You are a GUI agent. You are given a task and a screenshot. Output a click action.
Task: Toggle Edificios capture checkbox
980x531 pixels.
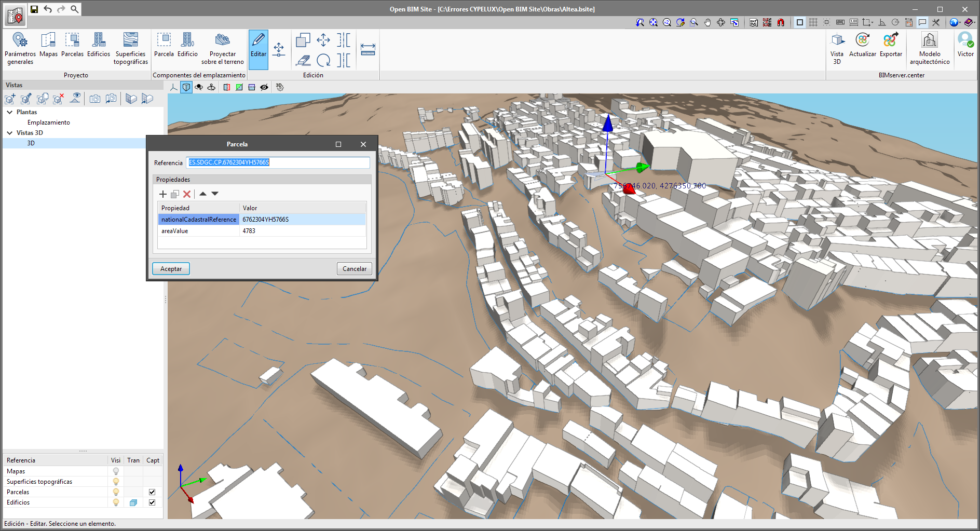[x=152, y=502]
